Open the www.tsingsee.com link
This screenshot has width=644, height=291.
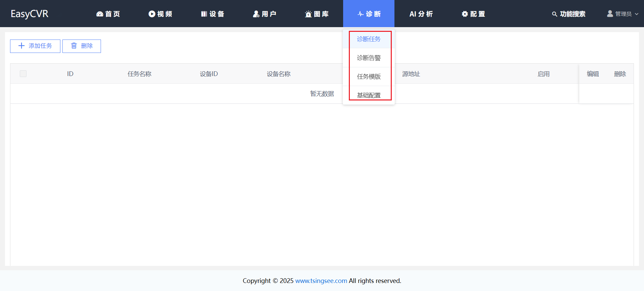(321, 281)
